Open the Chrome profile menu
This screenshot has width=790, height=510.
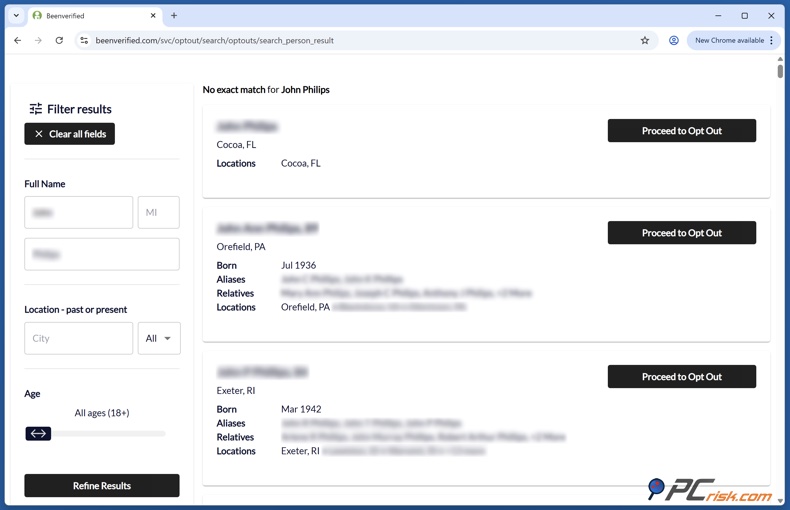[x=674, y=40]
